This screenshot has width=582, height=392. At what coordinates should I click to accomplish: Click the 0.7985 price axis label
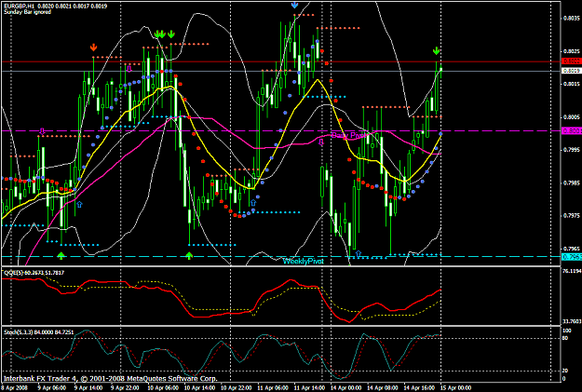click(571, 182)
